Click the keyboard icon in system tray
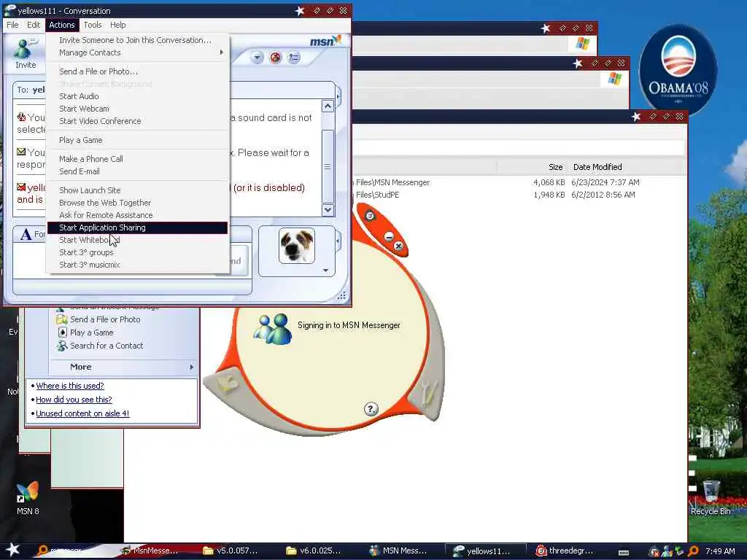This screenshot has width=747, height=560. tap(623, 553)
